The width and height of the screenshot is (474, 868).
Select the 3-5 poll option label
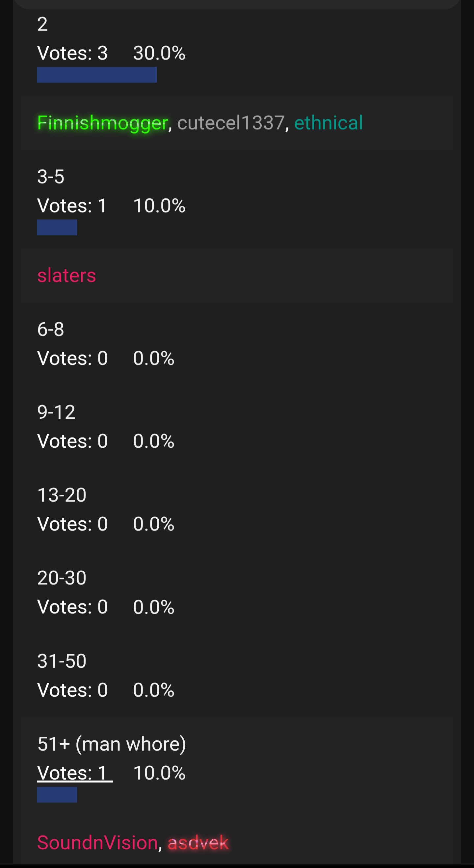(x=51, y=177)
